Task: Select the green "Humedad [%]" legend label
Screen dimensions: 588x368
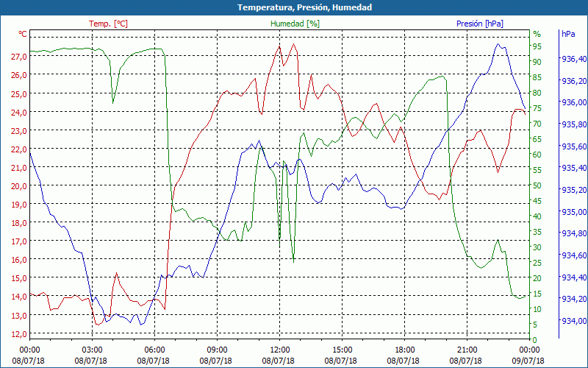Action: 295,24
